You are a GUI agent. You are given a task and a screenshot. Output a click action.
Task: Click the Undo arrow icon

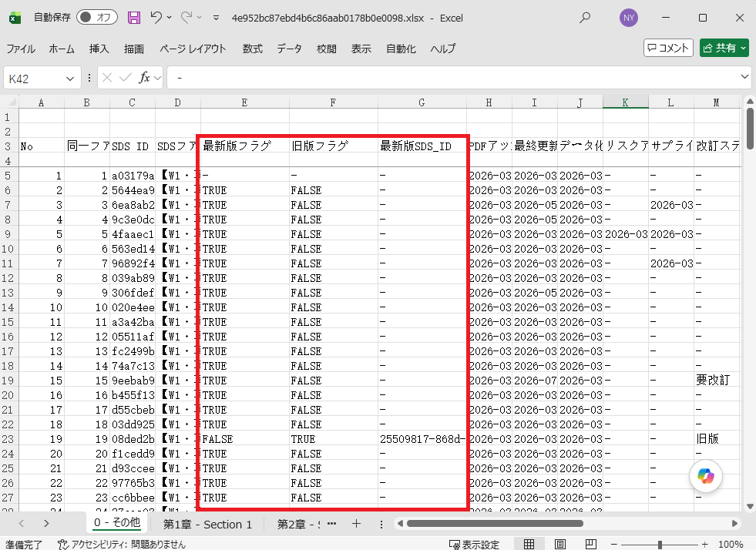pos(156,18)
